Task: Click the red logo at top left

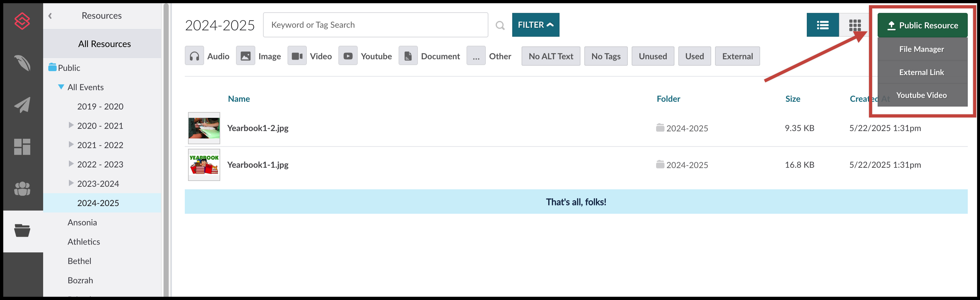Action: point(22,22)
